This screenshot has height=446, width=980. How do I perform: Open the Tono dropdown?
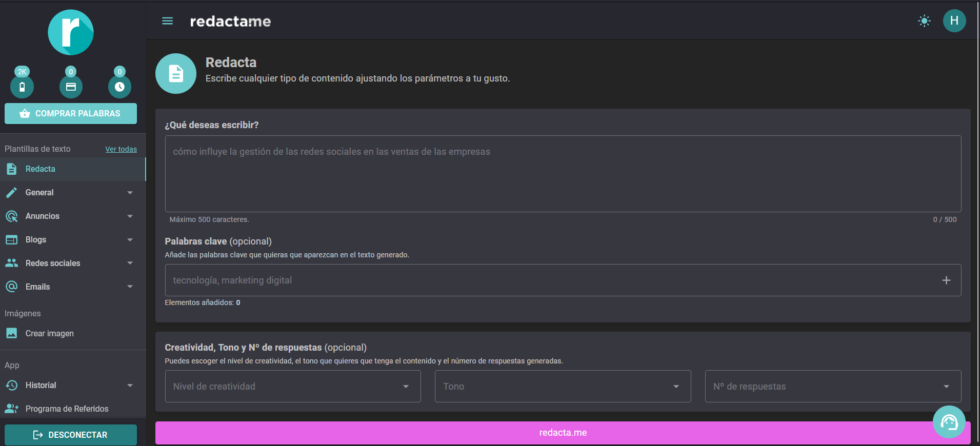click(x=563, y=387)
